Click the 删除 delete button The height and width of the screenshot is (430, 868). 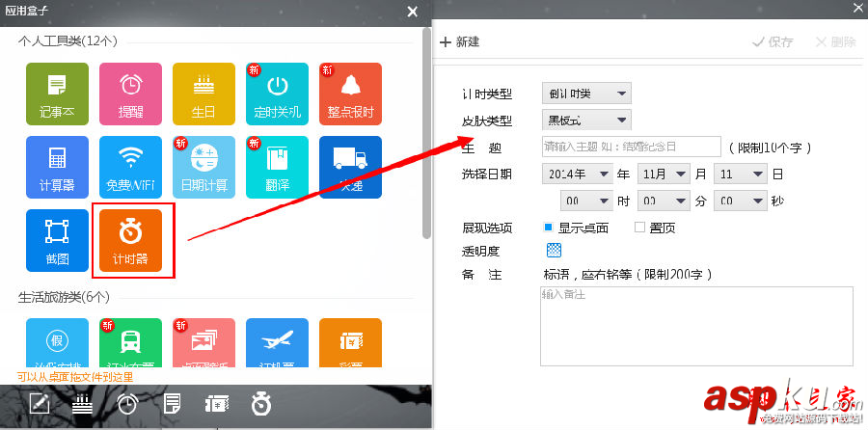(x=836, y=42)
